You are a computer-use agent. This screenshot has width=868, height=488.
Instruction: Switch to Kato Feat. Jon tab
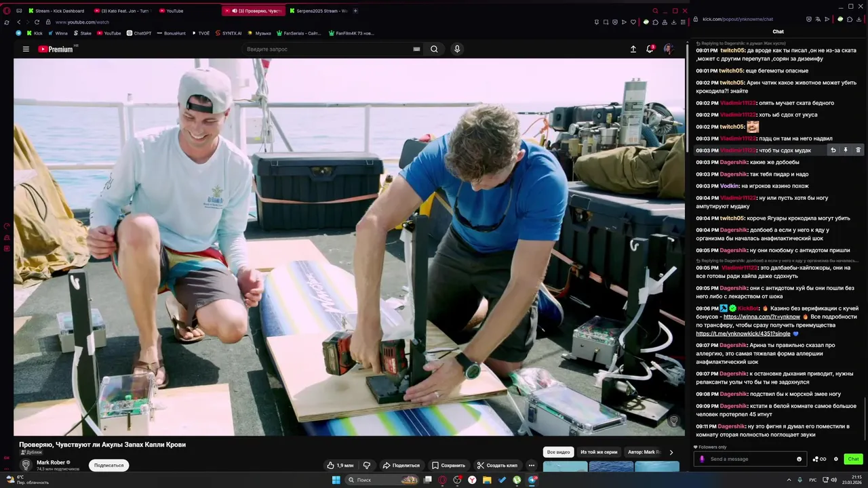tap(122, 11)
